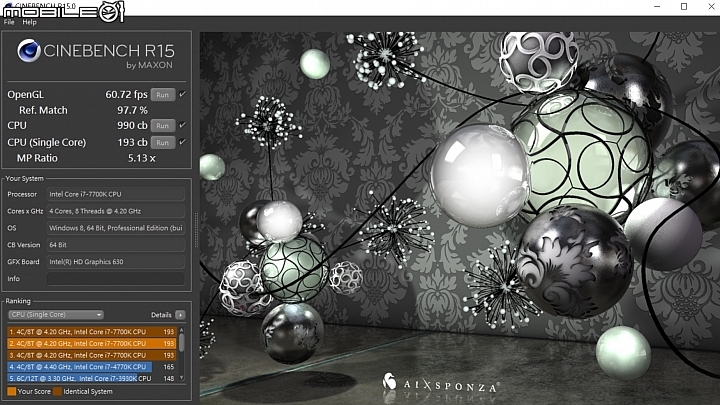This screenshot has width=720, height=405.
Task: Maximize the Cinebench window
Action: click(x=684, y=6)
